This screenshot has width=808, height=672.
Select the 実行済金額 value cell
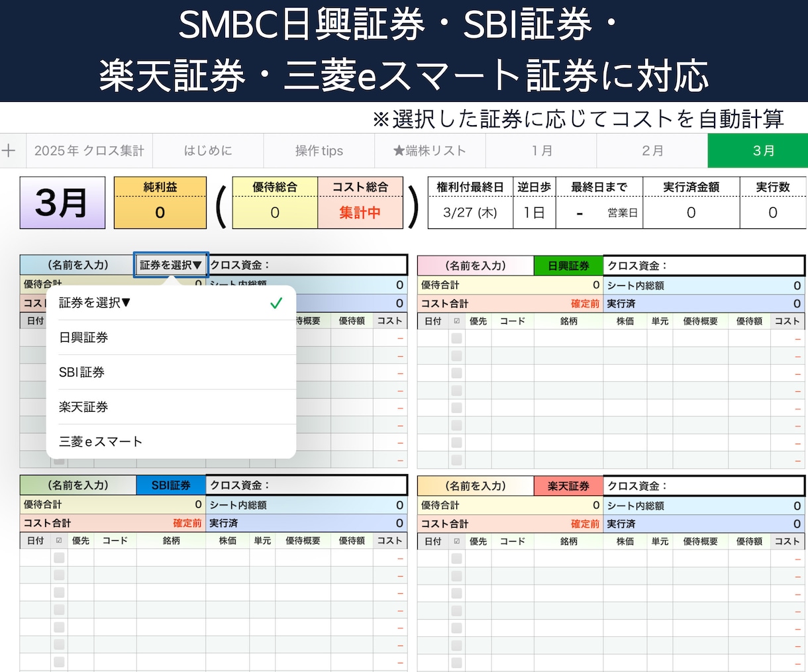click(x=691, y=213)
